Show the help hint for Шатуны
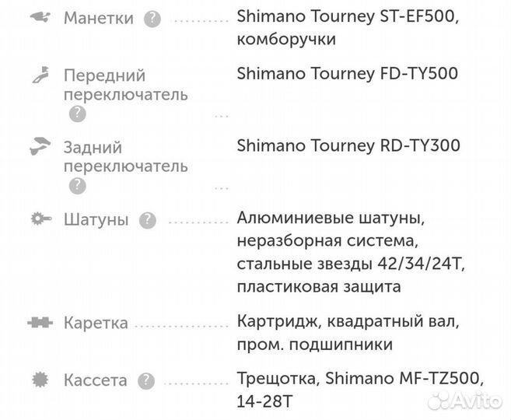511x420 pixels. (x=147, y=220)
